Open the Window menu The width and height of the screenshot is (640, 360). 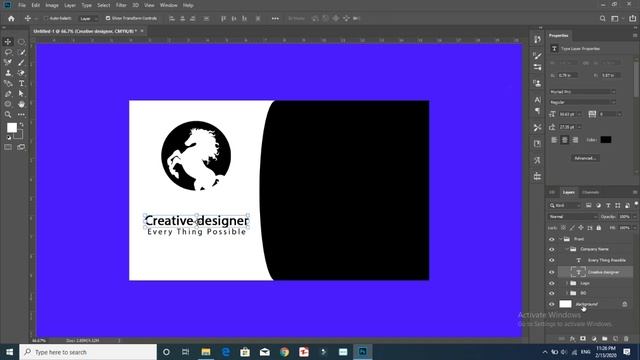pos(169,5)
